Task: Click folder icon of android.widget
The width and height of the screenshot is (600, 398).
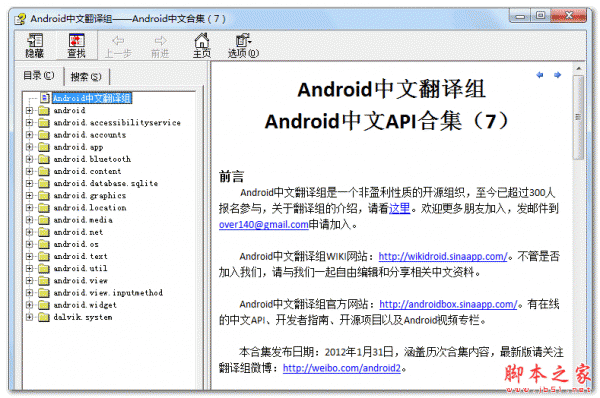Action: tap(44, 305)
